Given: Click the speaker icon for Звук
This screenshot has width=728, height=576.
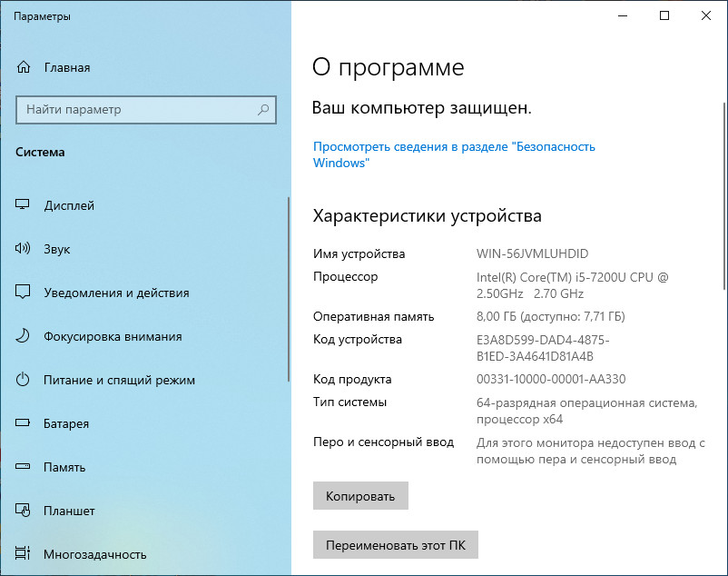Looking at the screenshot, I should pyautogui.click(x=24, y=249).
